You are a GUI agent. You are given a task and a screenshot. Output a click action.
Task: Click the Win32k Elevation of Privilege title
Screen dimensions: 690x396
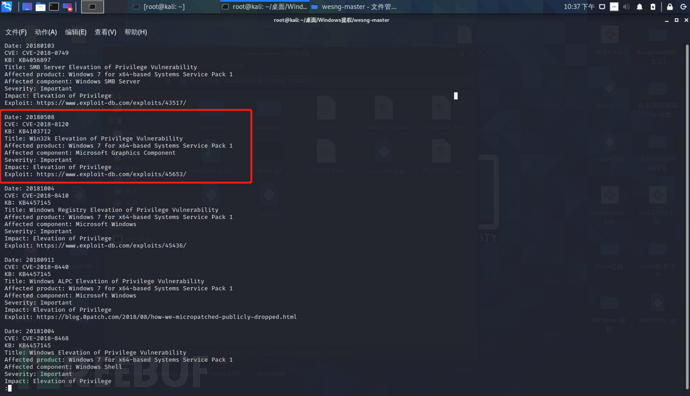click(94, 139)
